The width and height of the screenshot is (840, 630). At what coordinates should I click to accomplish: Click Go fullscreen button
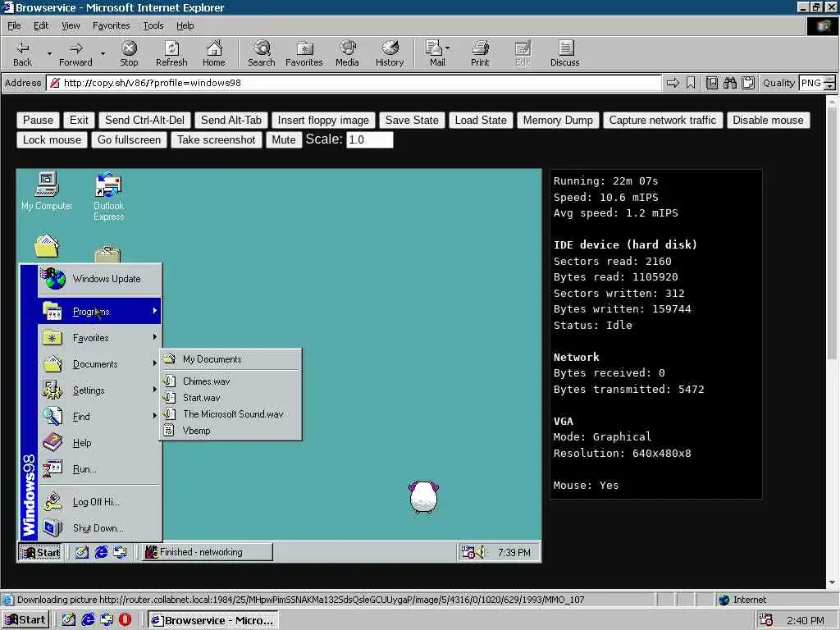point(129,139)
